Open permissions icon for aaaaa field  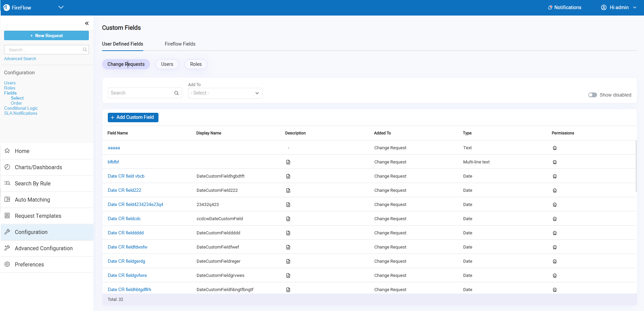click(554, 148)
